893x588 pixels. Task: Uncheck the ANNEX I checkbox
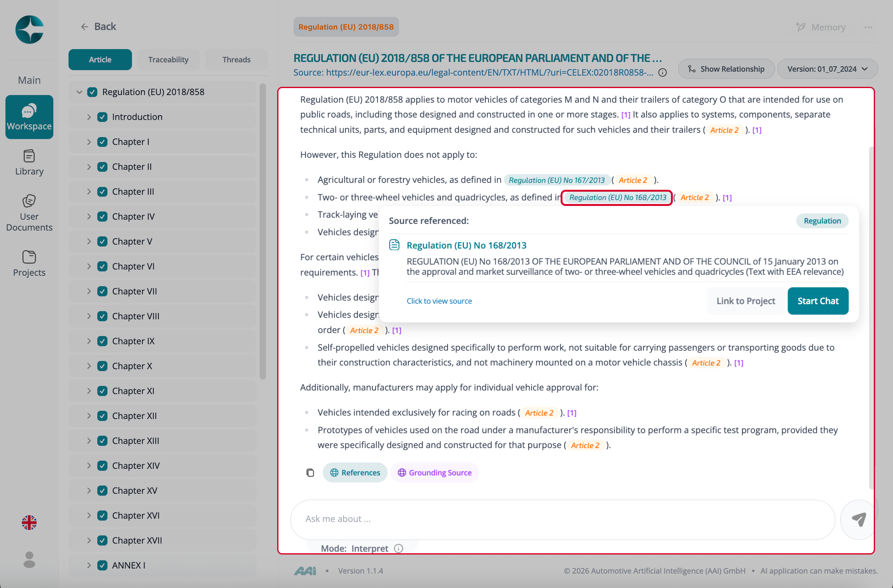[x=102, y=565]
